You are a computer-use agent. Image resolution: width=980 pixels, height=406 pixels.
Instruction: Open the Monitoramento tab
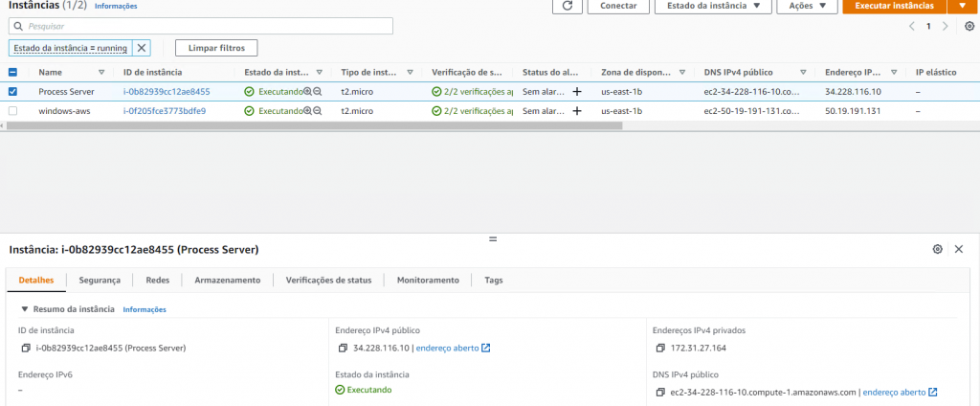click(428, 280)
